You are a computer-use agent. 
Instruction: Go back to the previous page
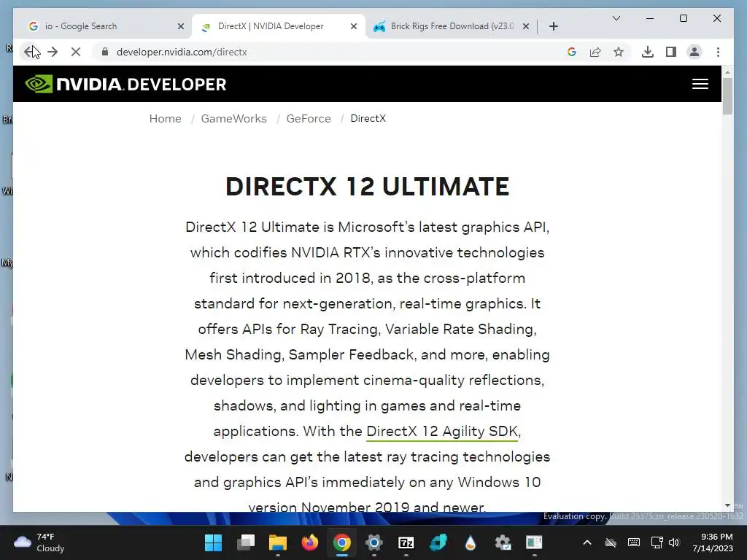[x=29, y=52]
